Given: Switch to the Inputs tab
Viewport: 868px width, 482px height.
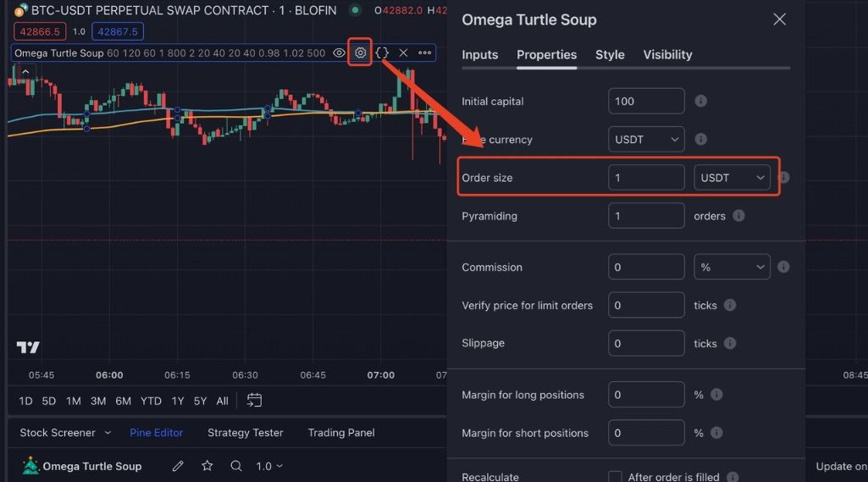Looking at the screenshot, I should (480, 55).
